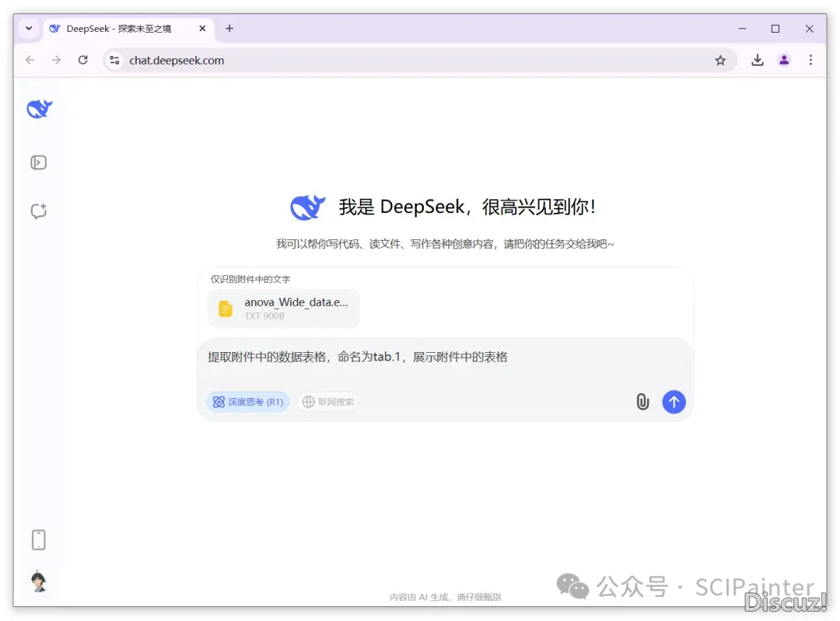Toggle 联网搜索 web search
This screenshot has width=840, height=621.
click(x=328, y=402)
